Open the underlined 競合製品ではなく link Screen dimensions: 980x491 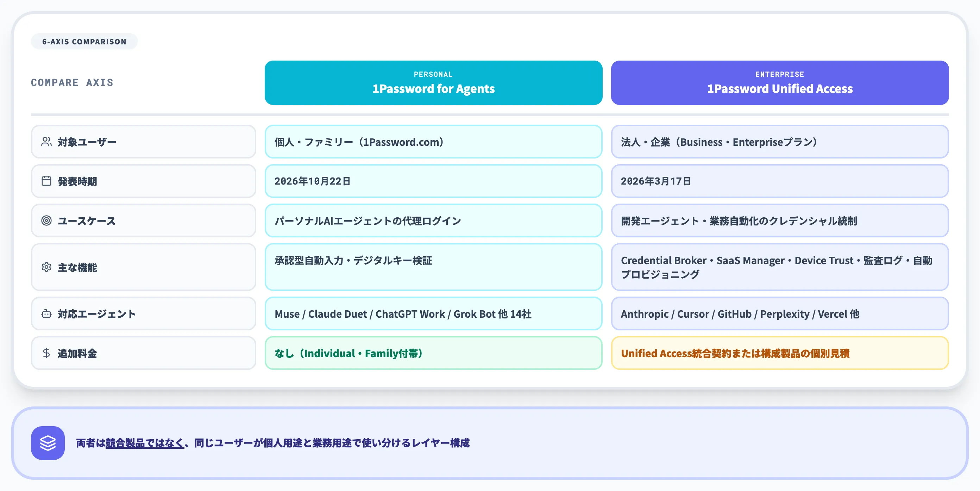point(145,443)
